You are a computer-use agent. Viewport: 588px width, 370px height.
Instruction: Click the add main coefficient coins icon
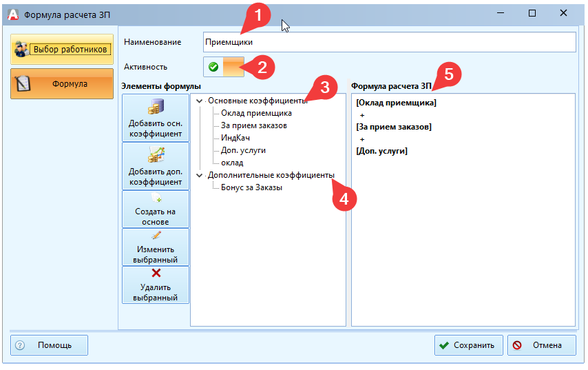point(155,107)
